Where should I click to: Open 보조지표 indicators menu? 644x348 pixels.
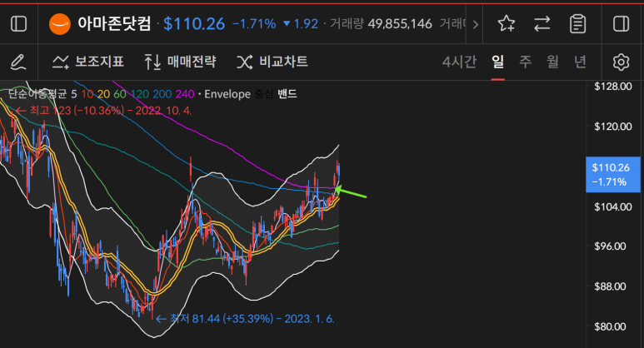(87, 62)
